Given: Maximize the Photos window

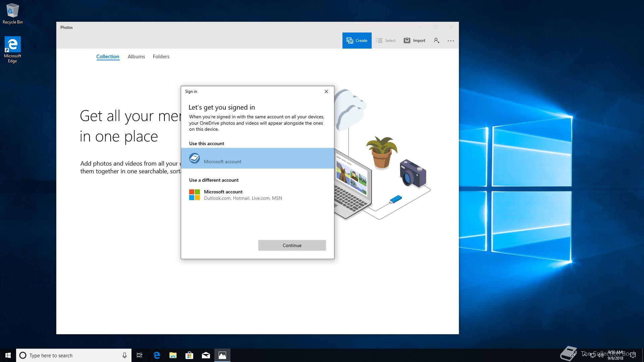Looking at the screenshot, I should click(436, 27).
